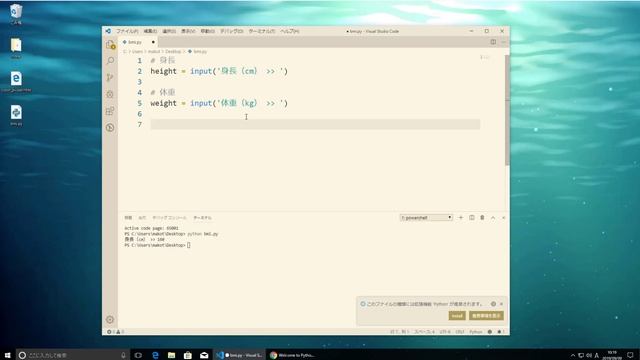Switch to the Output (出力) panel tab
This screenshot has width=640, height=360.
[x=142, y=218]
